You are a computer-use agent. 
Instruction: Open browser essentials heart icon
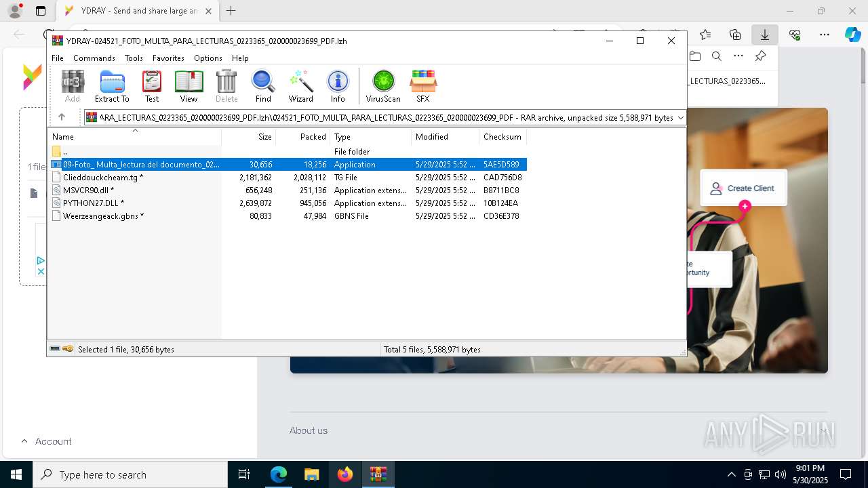795,35
